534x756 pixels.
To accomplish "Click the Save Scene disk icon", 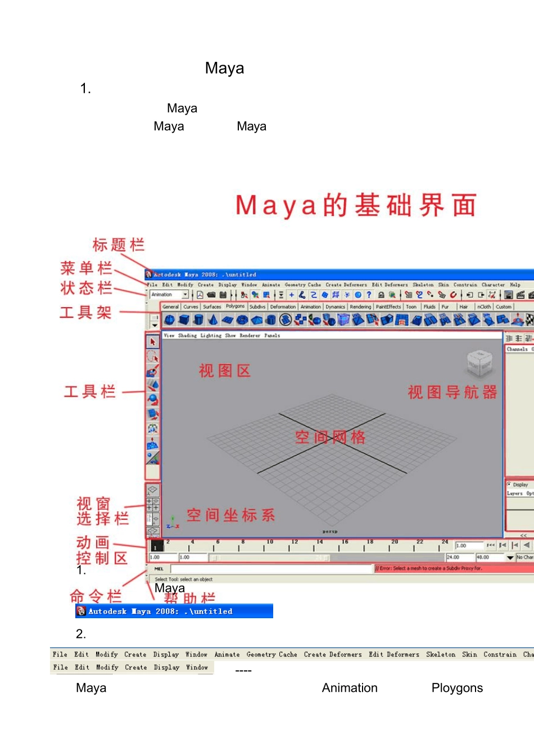I will pos(223,295).
